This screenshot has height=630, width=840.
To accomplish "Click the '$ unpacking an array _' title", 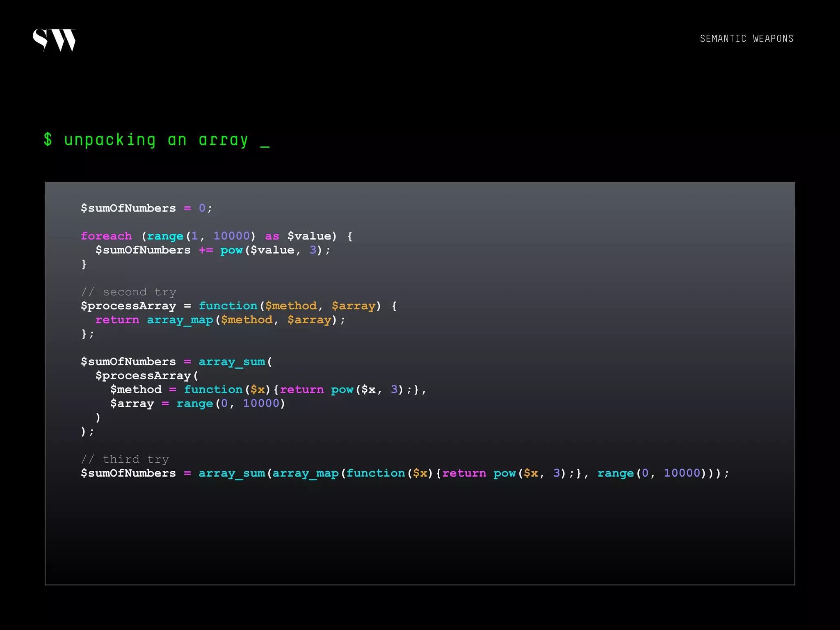I will [157, 140].
